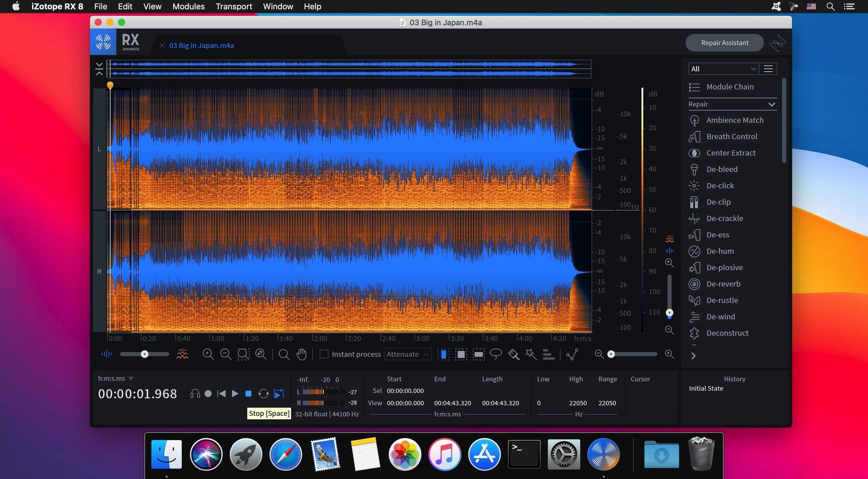The width and height of the screenshot is (868, 479).
Task: Expand the All module filter dropdown
Action: (723, 69)
